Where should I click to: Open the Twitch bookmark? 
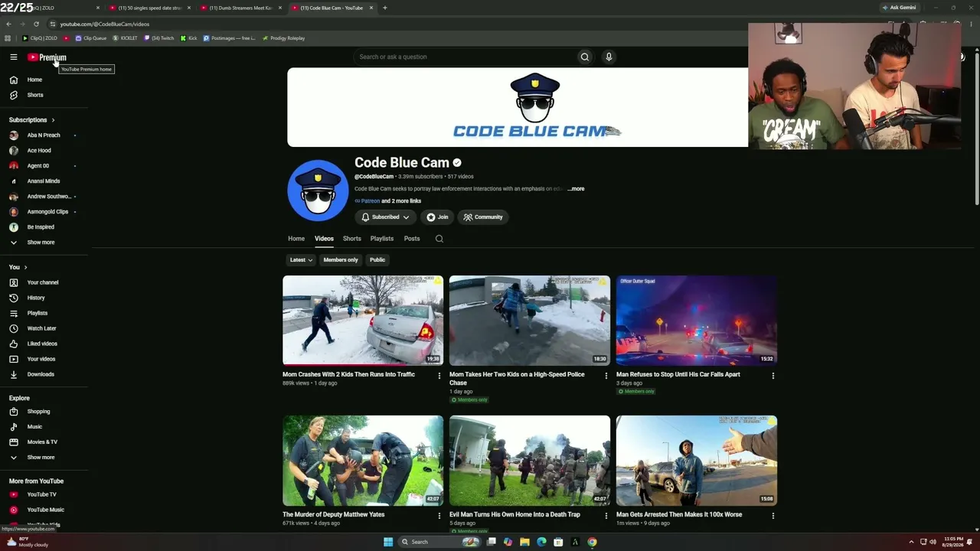(x=158, y=38)
